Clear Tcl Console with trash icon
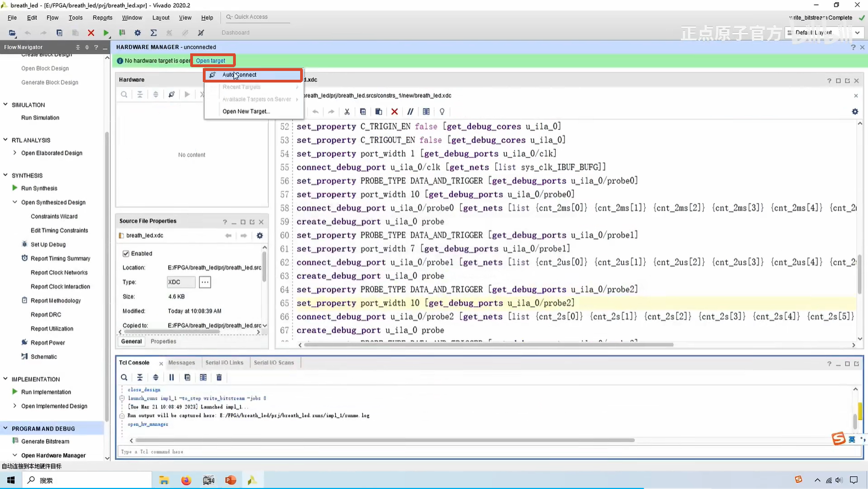The width and height of the screenshot is (868, 489). pos(219,377)
